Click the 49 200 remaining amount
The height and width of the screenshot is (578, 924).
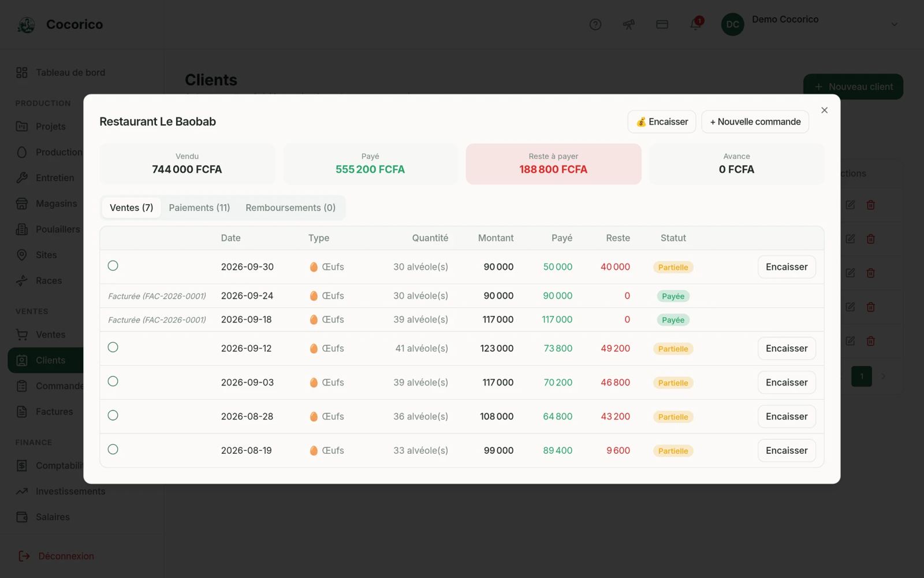click(x=615, y=349)
